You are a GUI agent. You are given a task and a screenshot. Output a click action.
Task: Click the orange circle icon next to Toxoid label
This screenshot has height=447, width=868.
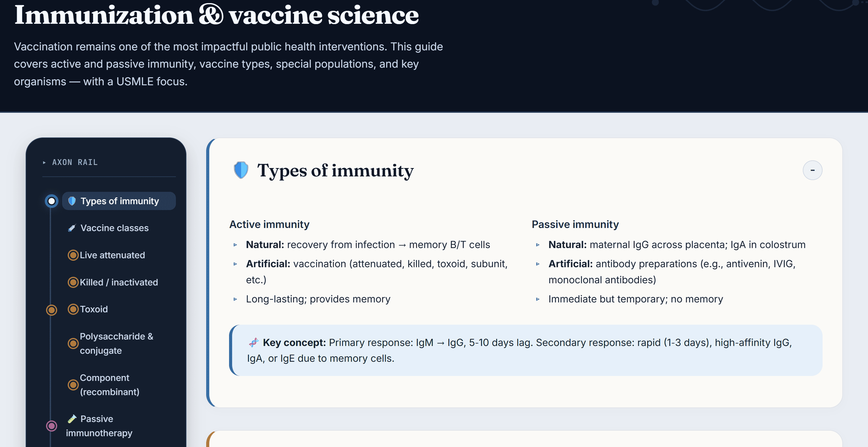(x=73, y=309)
